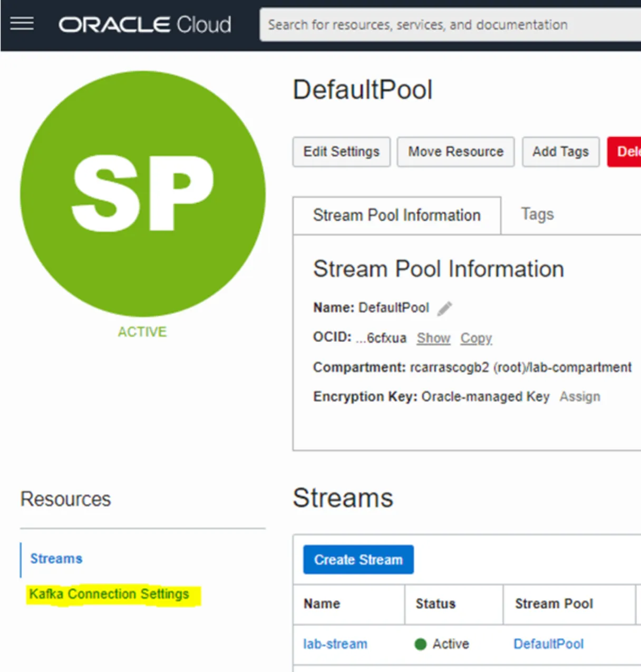Focus the resources search field

[451, 24]
